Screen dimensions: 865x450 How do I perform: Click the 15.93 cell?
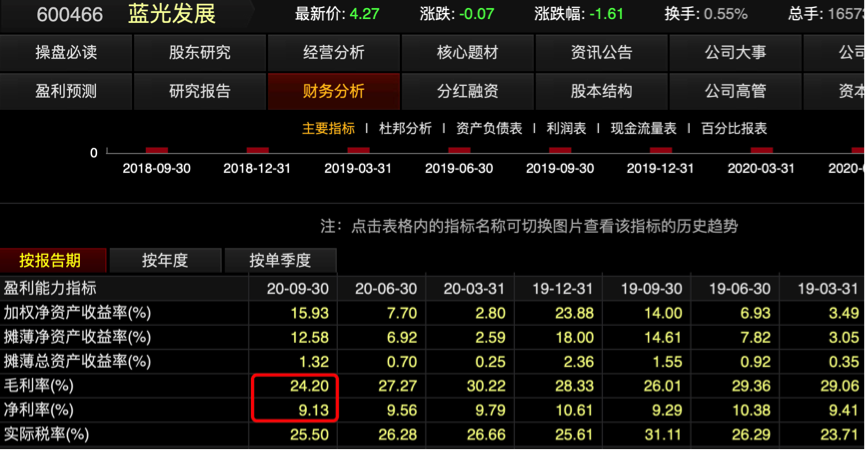[309, 313]
